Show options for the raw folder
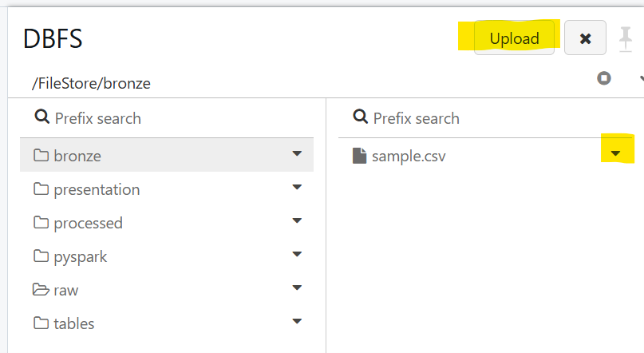The height and width of the screenshot is (353, 644). (x=297, y=288)
